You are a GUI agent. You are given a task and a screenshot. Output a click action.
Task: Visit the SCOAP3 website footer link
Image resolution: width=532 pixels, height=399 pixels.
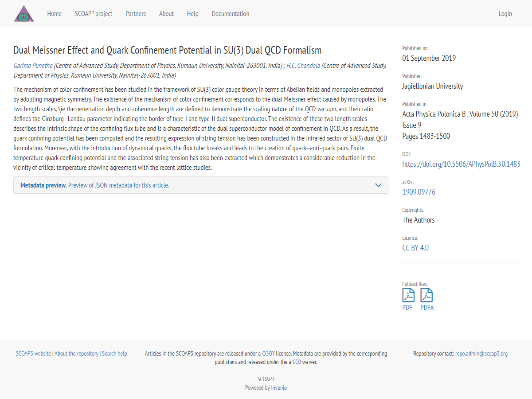click(x=33, y=353)
